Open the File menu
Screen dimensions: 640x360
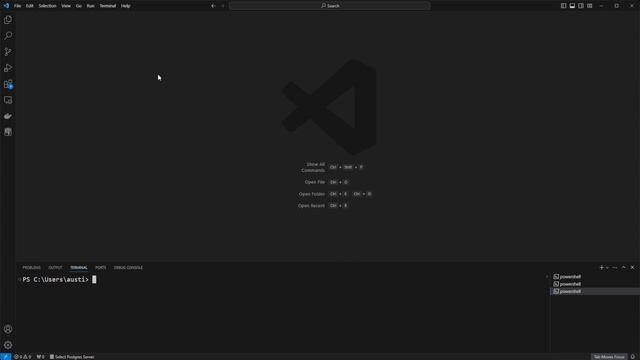(x=18, y=6)
